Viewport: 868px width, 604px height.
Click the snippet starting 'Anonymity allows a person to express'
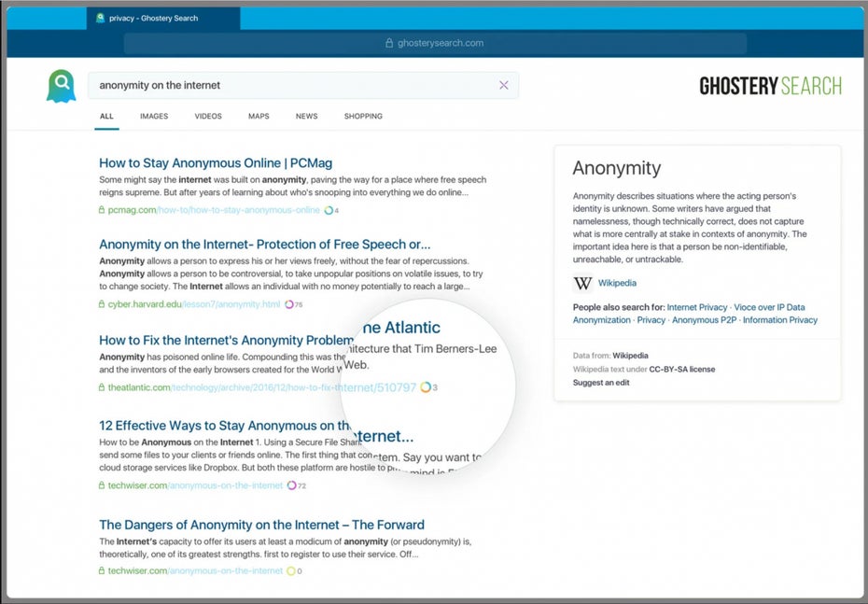pos(291,274)
